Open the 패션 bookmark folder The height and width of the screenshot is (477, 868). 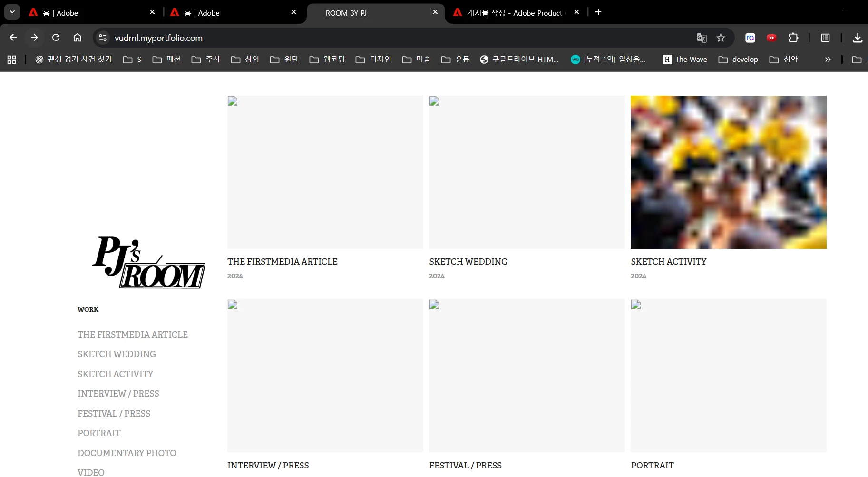click(166, 59)
